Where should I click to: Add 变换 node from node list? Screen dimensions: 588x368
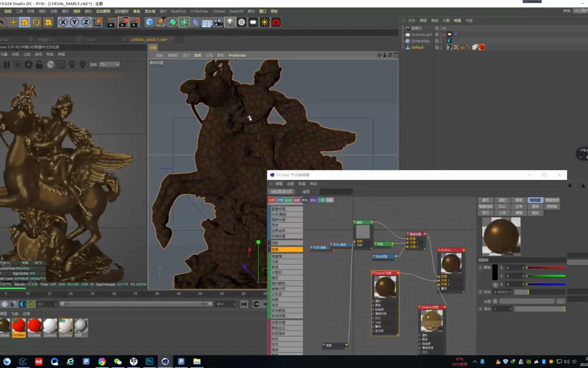pos(287,250)
